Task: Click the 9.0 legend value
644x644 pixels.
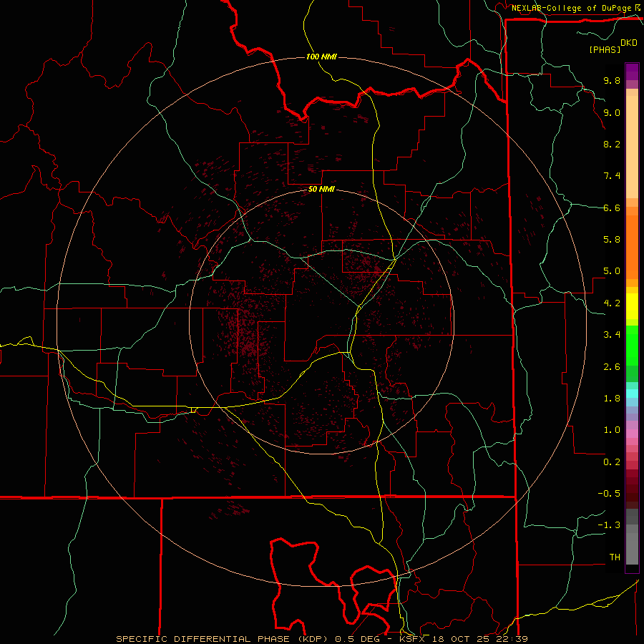Action: [612, 112]
